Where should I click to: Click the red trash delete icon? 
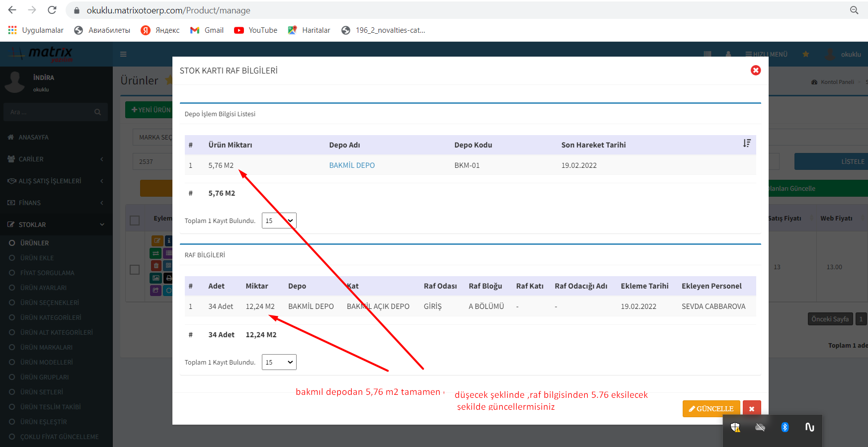click(x=156, y=266)
